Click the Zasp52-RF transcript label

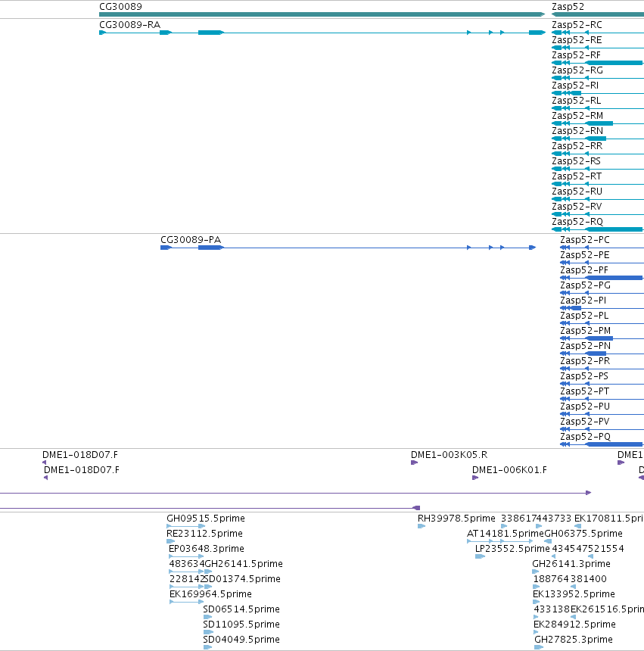pyautogui.click(x=576, y=55)
